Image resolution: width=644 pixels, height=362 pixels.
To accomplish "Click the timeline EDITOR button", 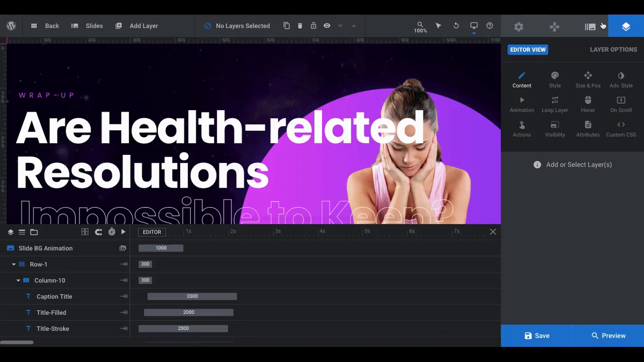I will click(x=152, y=232).
